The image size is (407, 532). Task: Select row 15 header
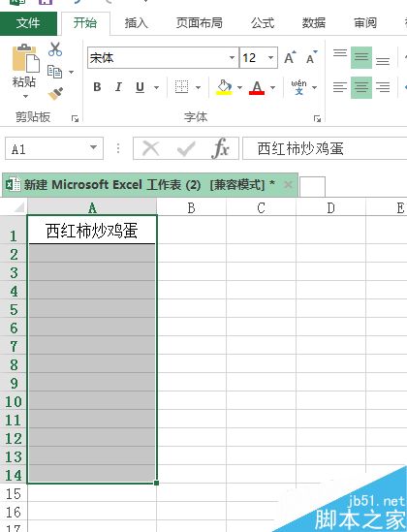[14, 493]
